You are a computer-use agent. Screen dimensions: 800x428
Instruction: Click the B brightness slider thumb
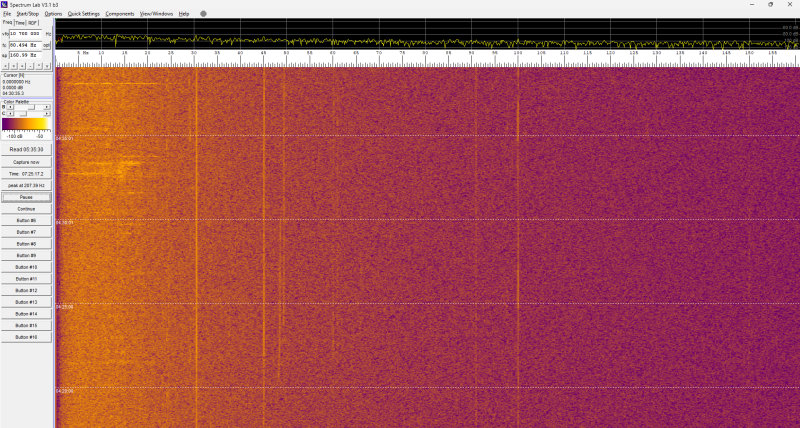tap(31, 107)
